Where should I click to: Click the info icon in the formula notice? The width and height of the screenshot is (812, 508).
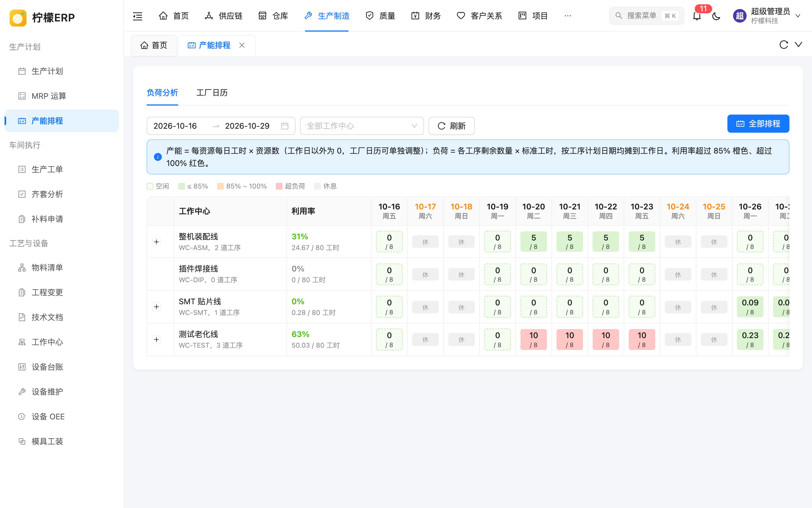[x=158, y=157]
